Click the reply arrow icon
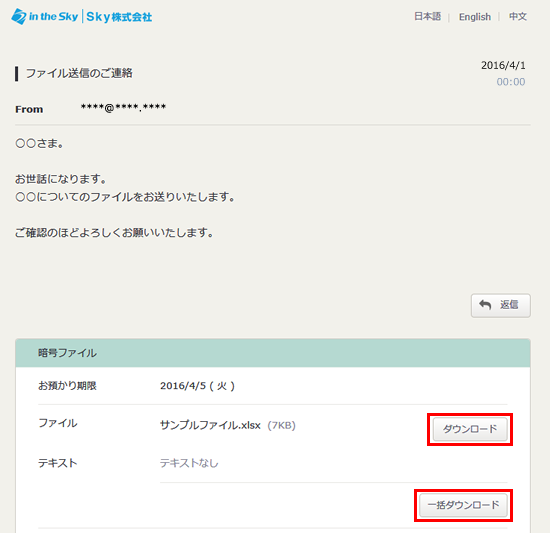Image resolution: width=550 pixels, height=533 pixels. tap(485, 305)
